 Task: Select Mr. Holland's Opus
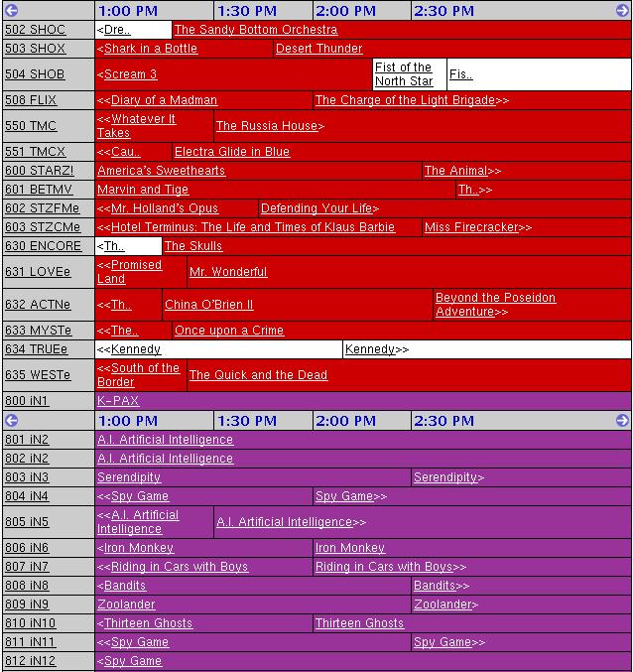click(165, 207)
